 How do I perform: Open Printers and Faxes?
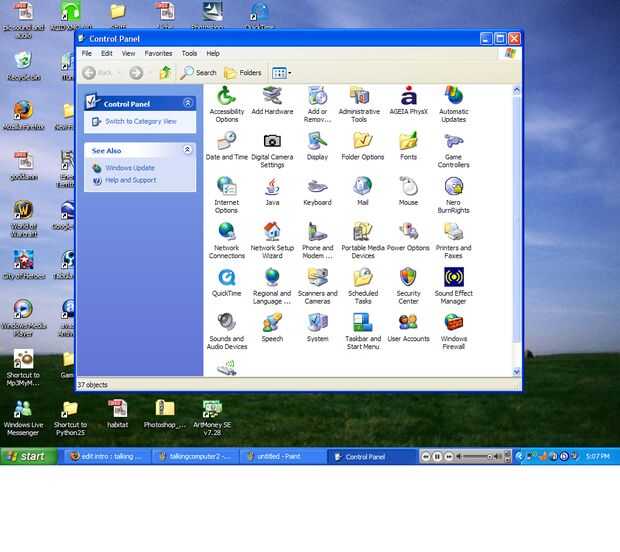click(454, 240)
